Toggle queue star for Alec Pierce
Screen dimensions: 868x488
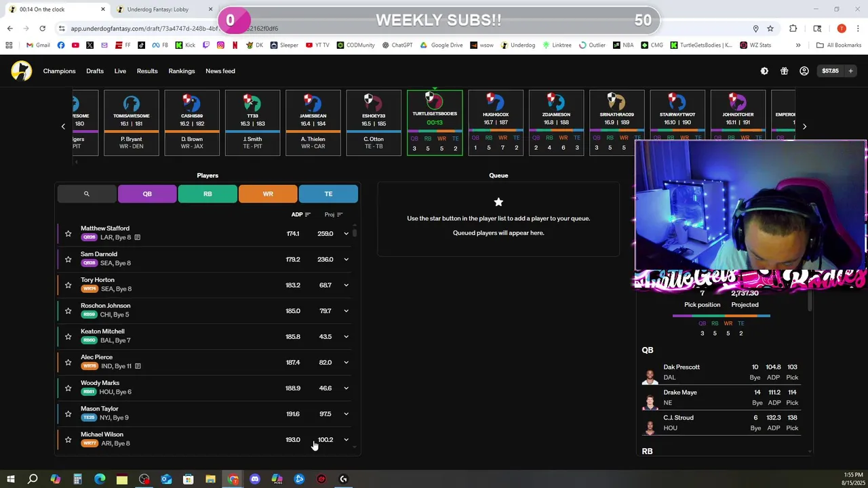(68, 363)
